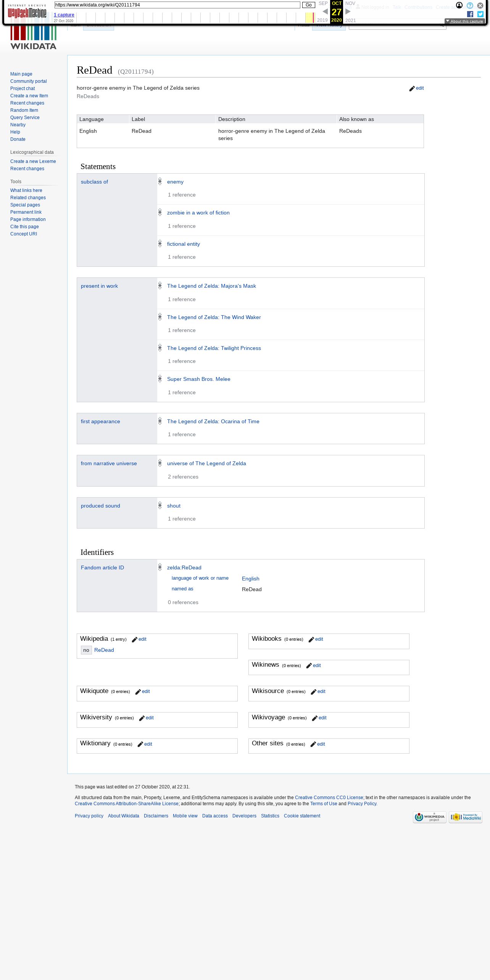490x980 pixels.
Task: Open Wayback user account icon
Action: point(459,5)
